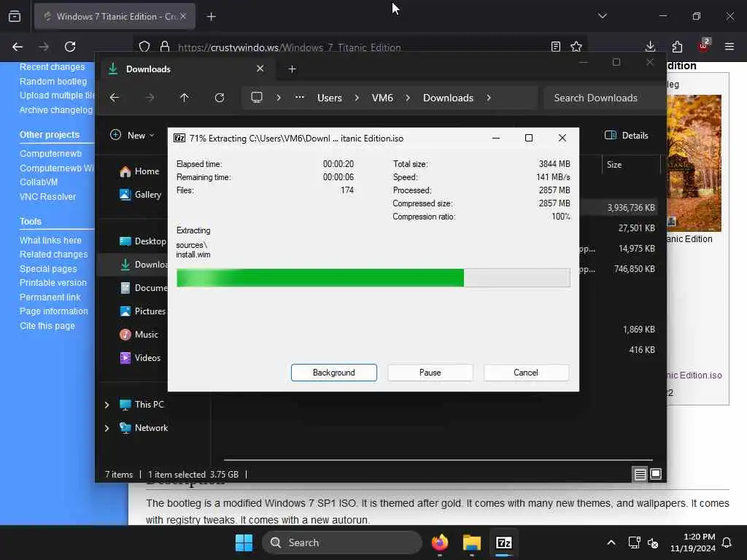Screen dimensions: 747x560
Task: Open Pictures in Explorer sidebar
Action: coord(142,311)
